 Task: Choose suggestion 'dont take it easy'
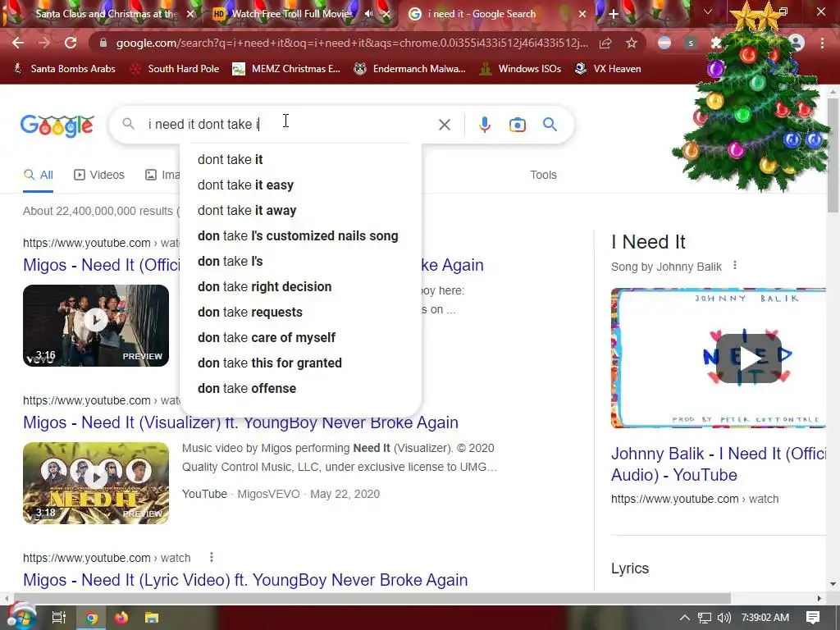[300, 185]
